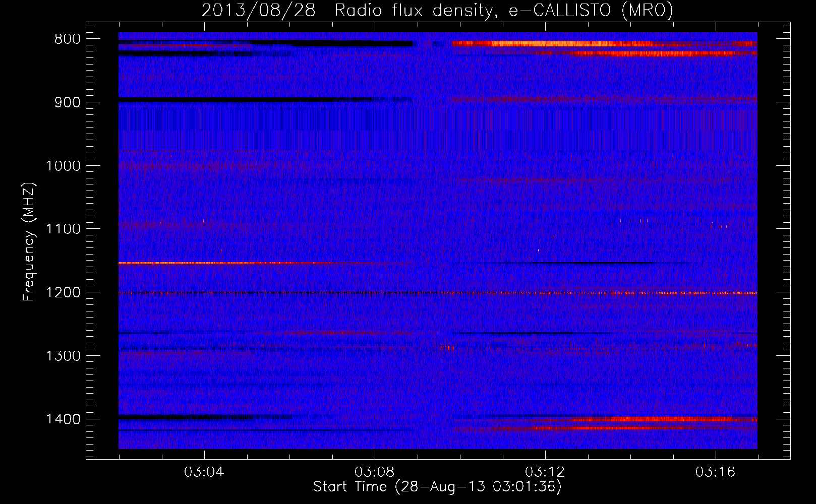Image resolution: width=816 pixels, height=504 pixels.
Task: Click the 1400 frequency tick label
Action: click(x=63, y=419)
